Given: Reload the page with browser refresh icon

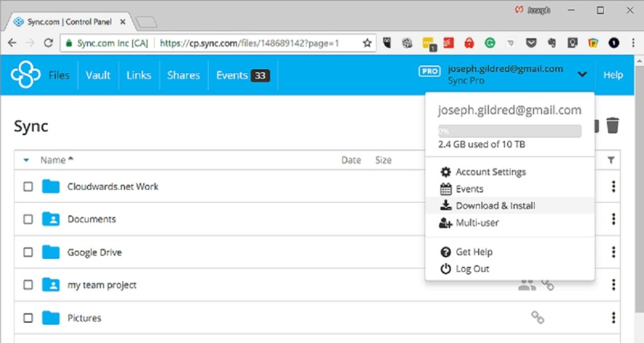Looking at the screenshot, I should pos(48,43).
